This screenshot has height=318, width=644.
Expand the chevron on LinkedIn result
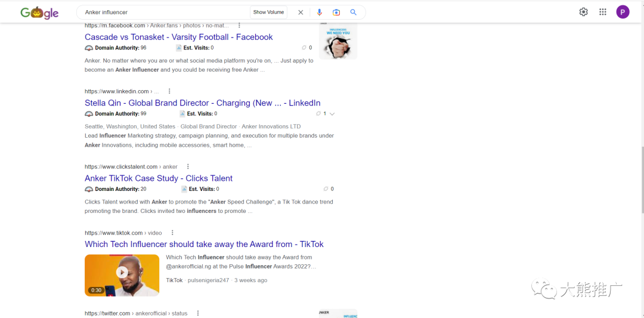(x=332, y=114)
